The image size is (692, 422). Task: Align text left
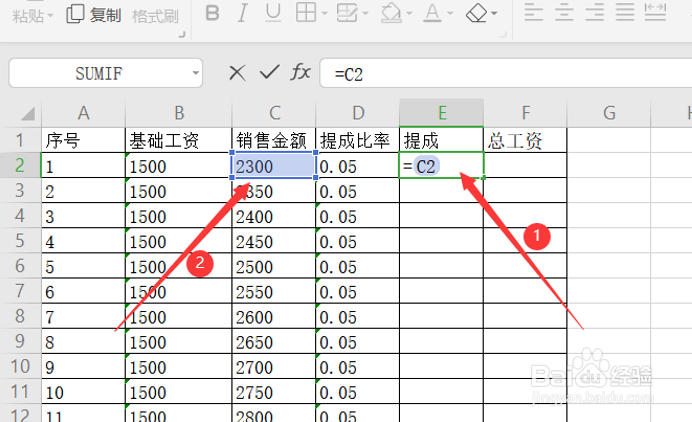(534, 12)
